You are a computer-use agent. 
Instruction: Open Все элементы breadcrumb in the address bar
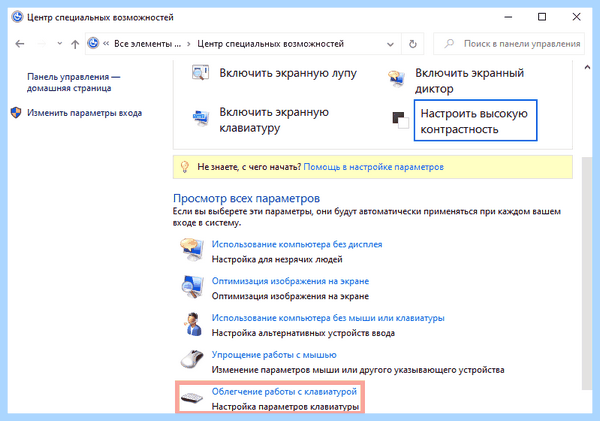[x=147, y=44]
